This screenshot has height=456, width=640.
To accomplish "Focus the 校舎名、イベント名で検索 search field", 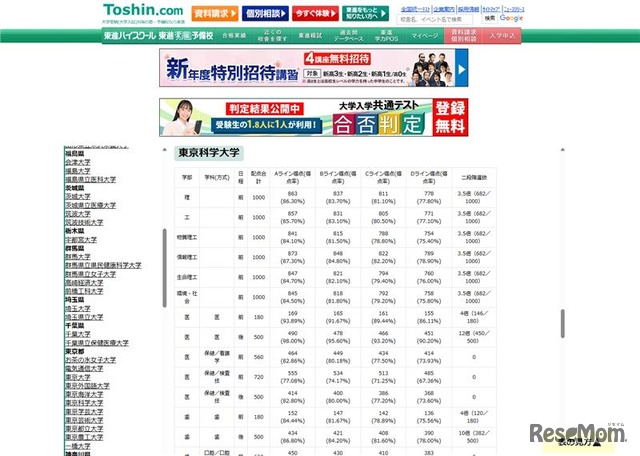I will (x=435, y=19).
